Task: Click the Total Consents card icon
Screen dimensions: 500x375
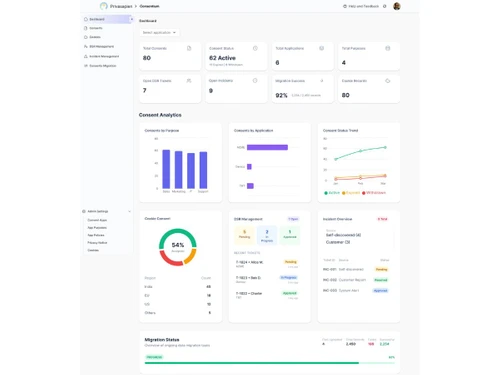Action: pyautogui.click(x=189, y=48)
